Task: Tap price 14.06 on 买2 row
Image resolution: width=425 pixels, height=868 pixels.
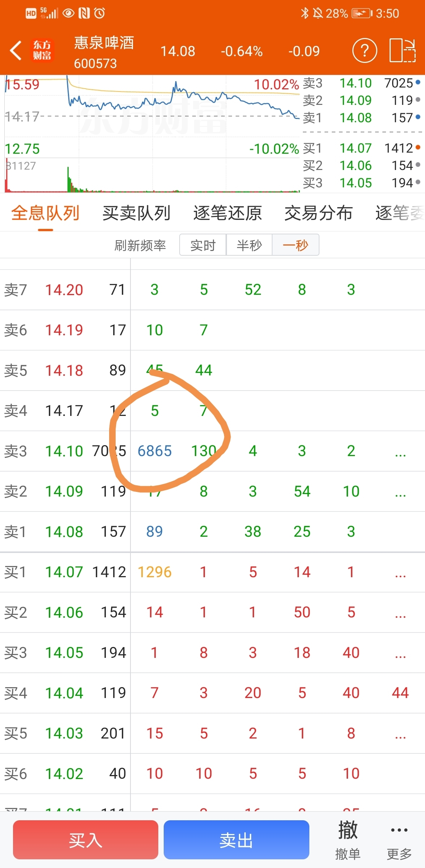Action: tap(64, 612)
